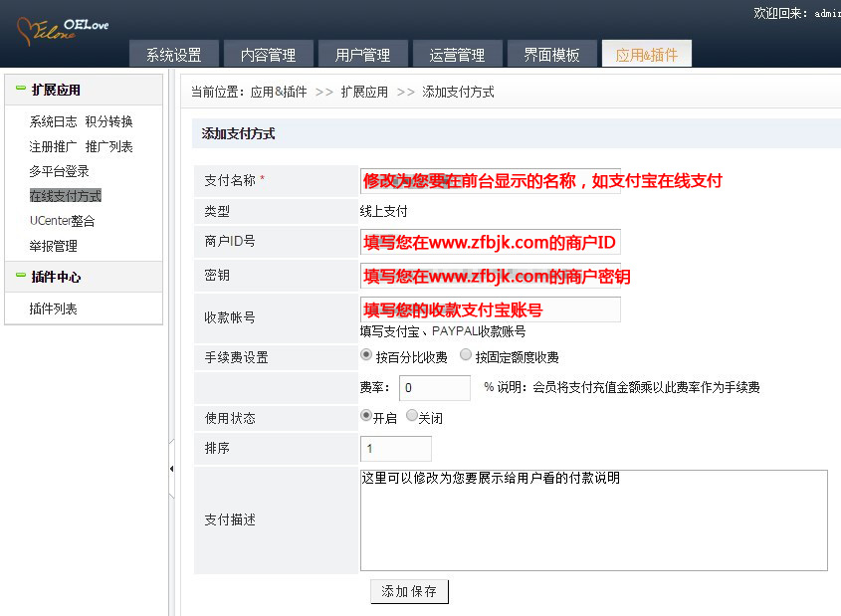841x616 pixels.
Task: Open 插件列表 sidebar link
Action: 53,308
